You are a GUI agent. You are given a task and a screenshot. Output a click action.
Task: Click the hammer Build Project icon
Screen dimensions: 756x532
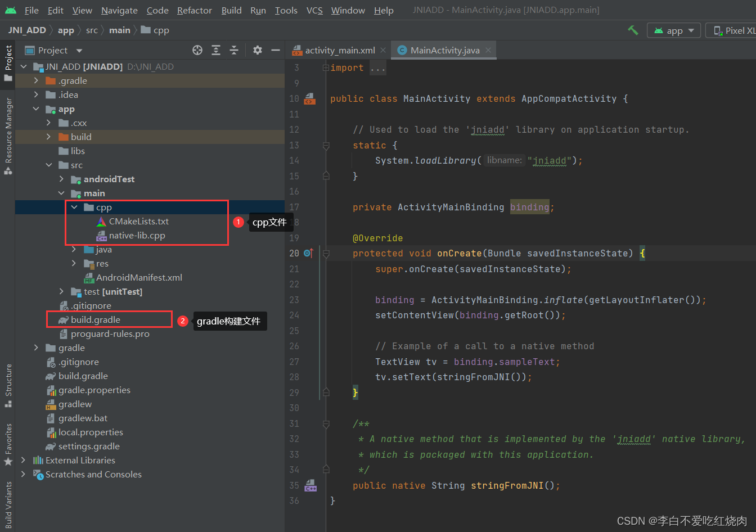pyautogui.click(x=633, y=30)
